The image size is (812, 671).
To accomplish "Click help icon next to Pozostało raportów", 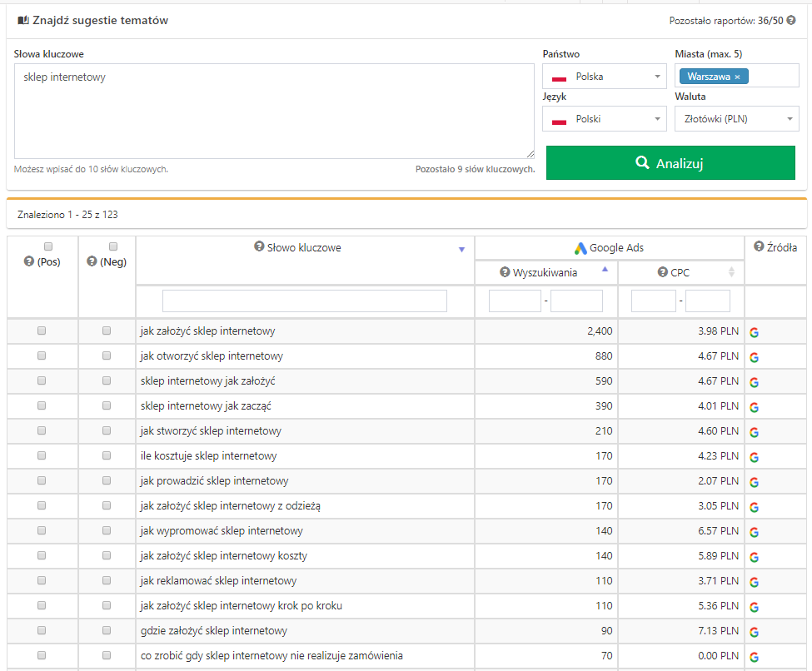I will (791, 20).
